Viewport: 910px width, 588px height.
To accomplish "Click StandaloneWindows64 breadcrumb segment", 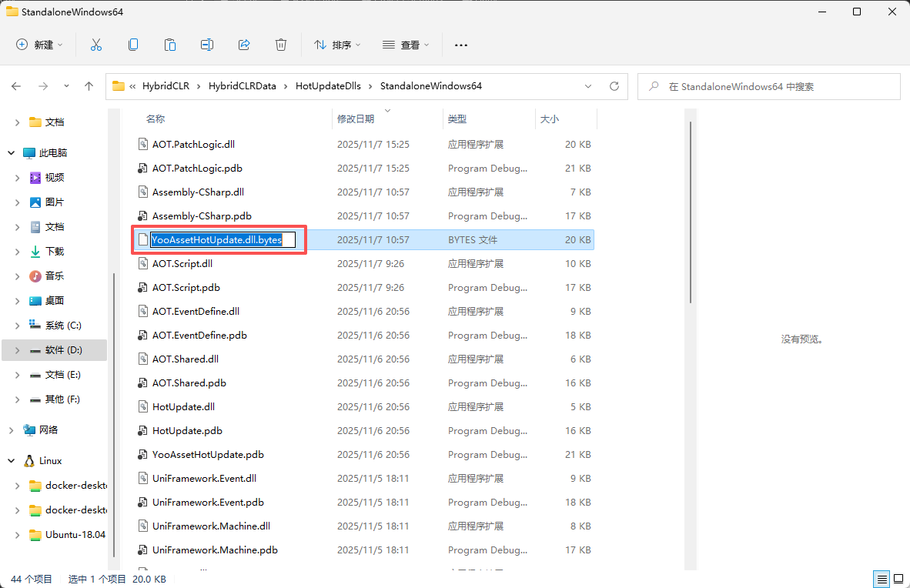I will coord(430,86).
